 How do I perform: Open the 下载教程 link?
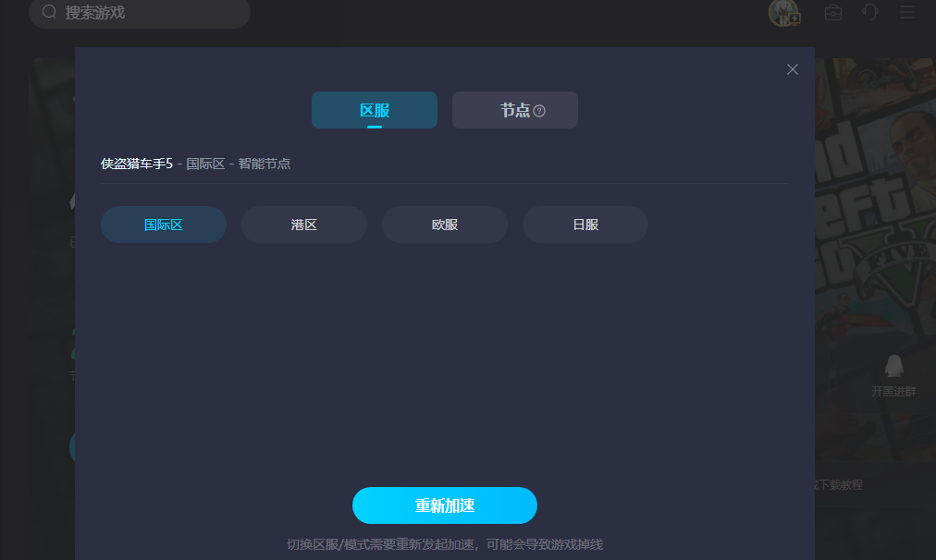(x=839, y=484)
